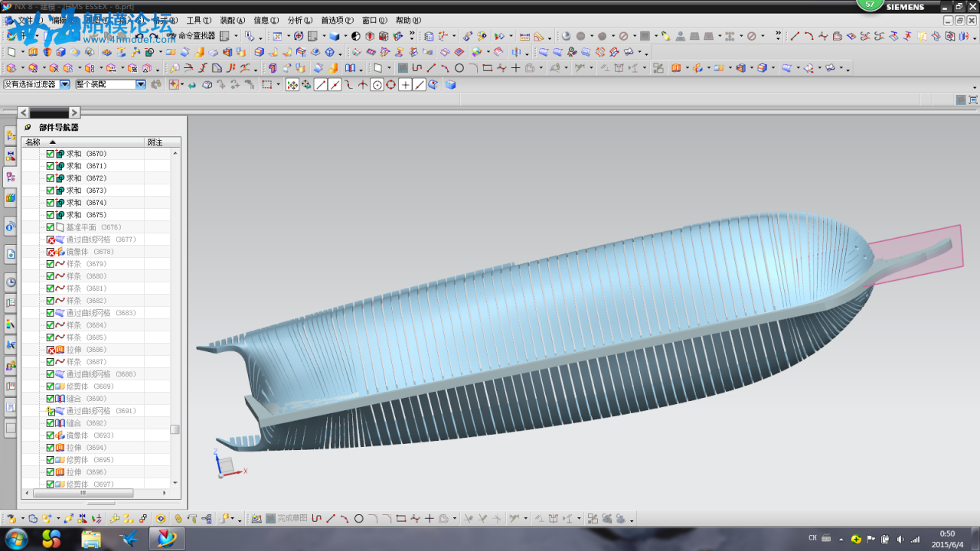
Task: Select the Arc tool in curve toolbar
Action: pos(808,36)
